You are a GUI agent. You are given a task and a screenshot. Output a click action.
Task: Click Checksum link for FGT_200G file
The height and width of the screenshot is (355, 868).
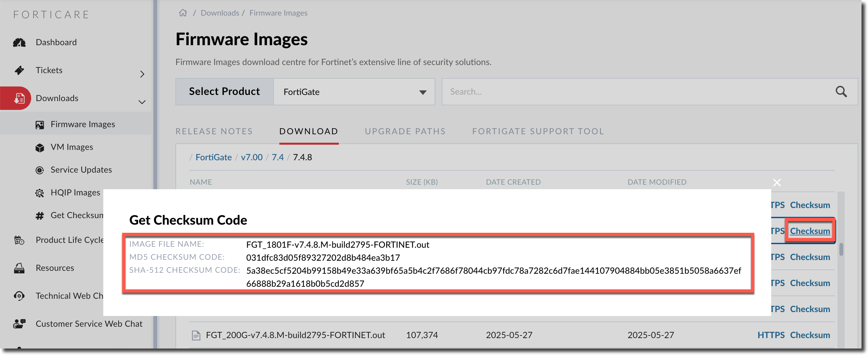click(x=810, y=335)
